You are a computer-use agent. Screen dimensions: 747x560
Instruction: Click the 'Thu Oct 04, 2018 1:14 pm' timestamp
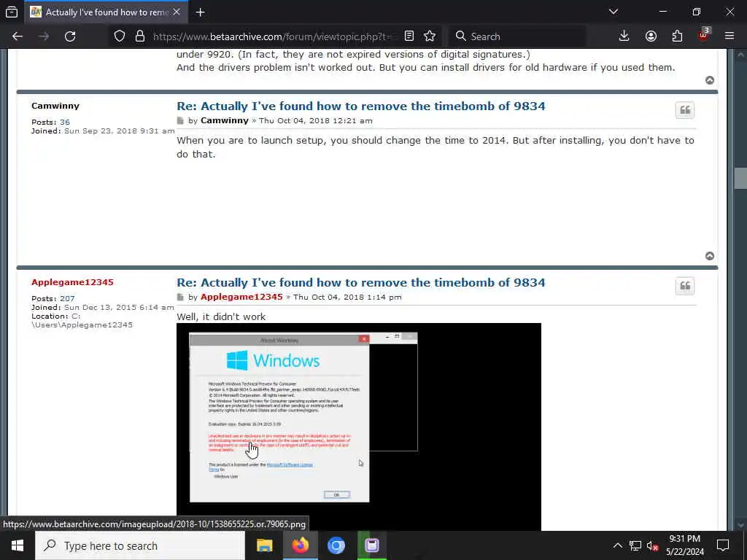347,297
